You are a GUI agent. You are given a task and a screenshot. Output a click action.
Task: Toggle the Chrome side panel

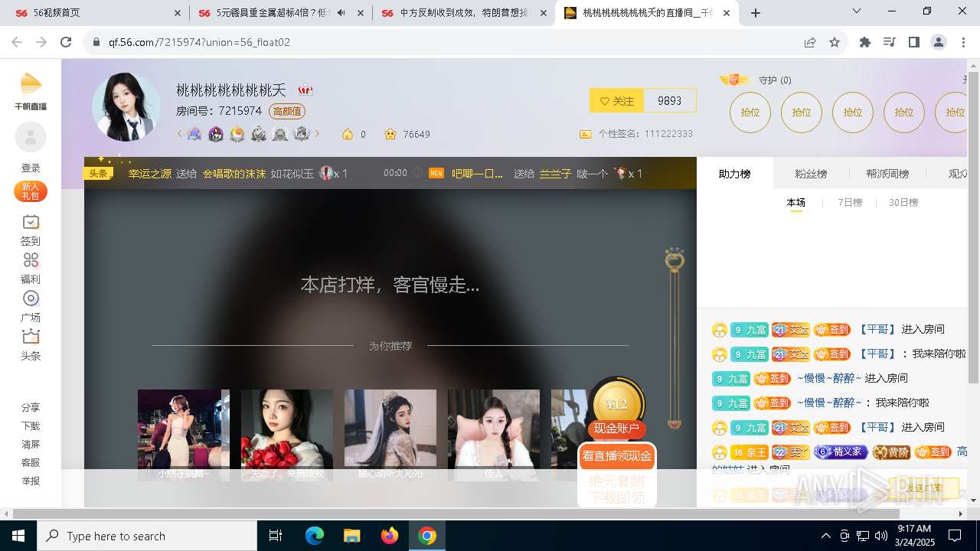(913, 43)
